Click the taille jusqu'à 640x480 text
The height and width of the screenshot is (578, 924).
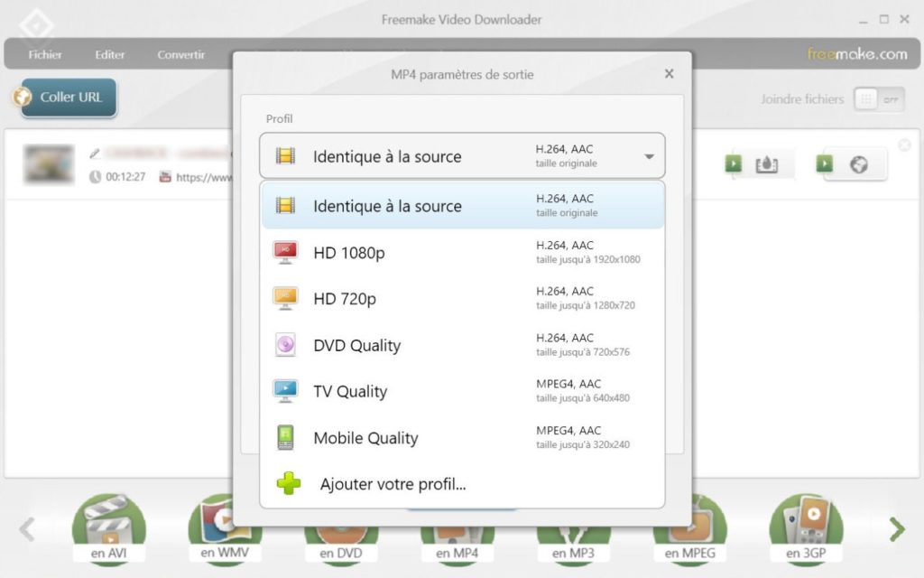[x=583, y=398]
